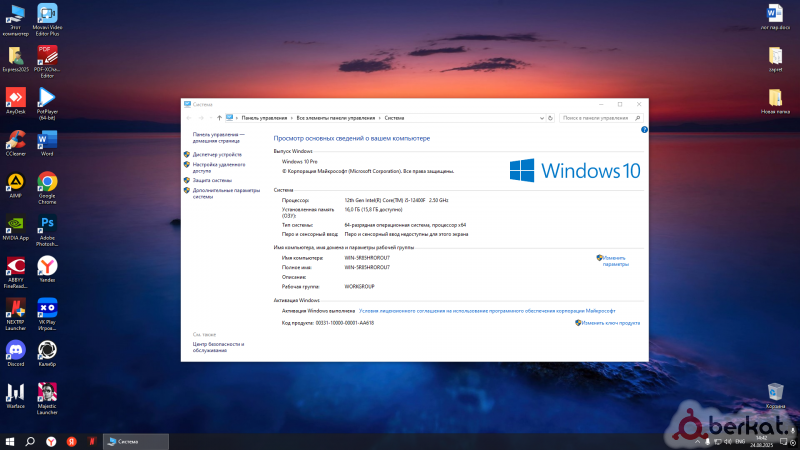Click Защита системы in left panel
The height and width of the screenshot is (450, 800).
tap(212, 181)
